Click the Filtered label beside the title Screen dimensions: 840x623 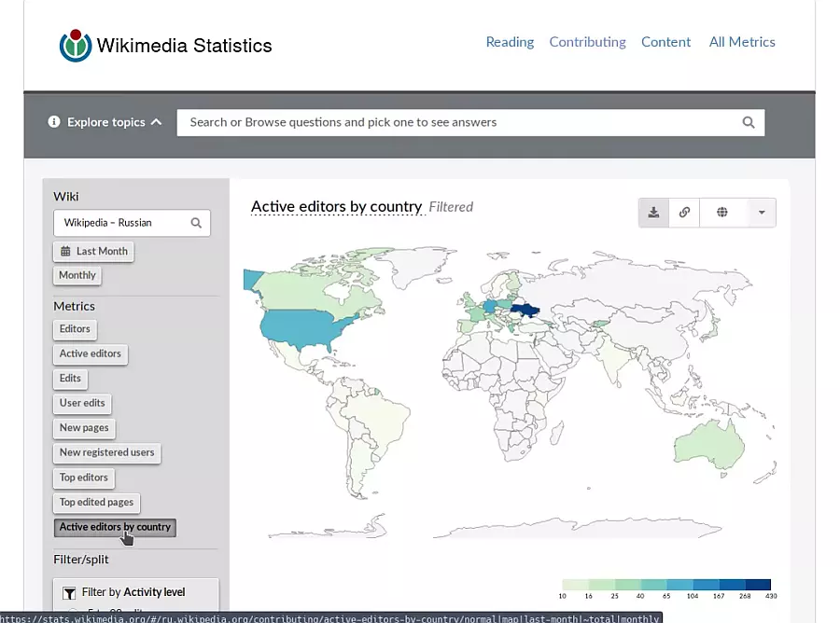pyautogui.click(x=451, y=207)
